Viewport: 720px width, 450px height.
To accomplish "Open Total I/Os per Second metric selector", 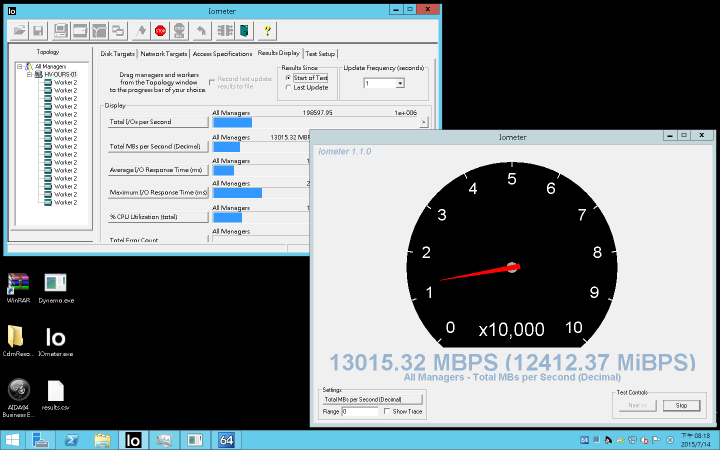I will coord(158,122).
